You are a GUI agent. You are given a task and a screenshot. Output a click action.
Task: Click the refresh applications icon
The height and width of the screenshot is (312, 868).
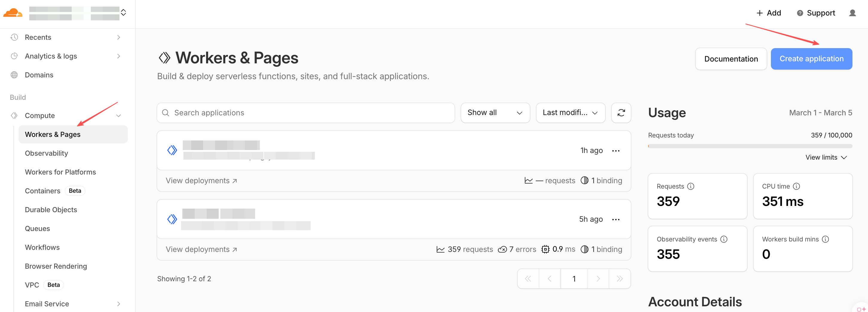[621, 113]
